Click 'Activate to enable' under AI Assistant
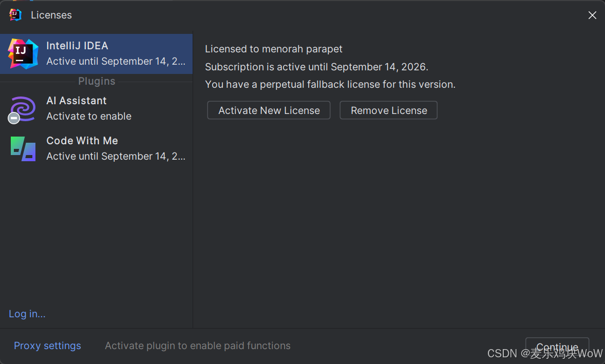 [x=89, y=116]
